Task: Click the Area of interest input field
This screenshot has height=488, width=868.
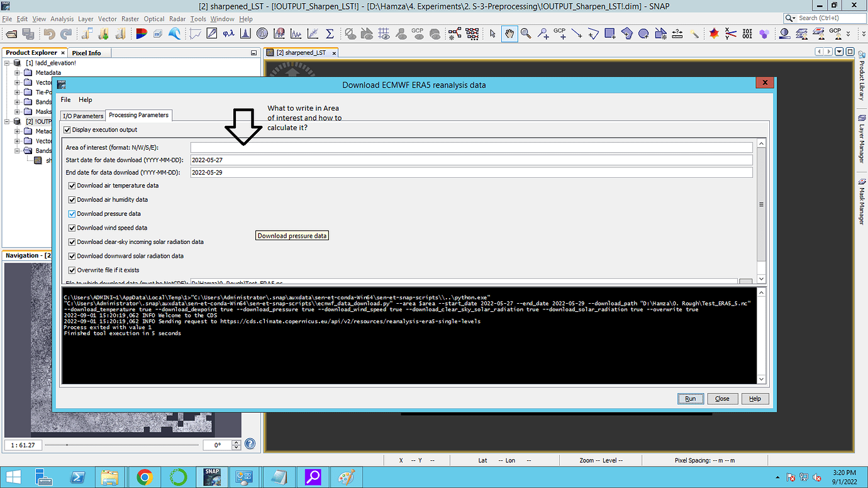Action: coord(471,147)
